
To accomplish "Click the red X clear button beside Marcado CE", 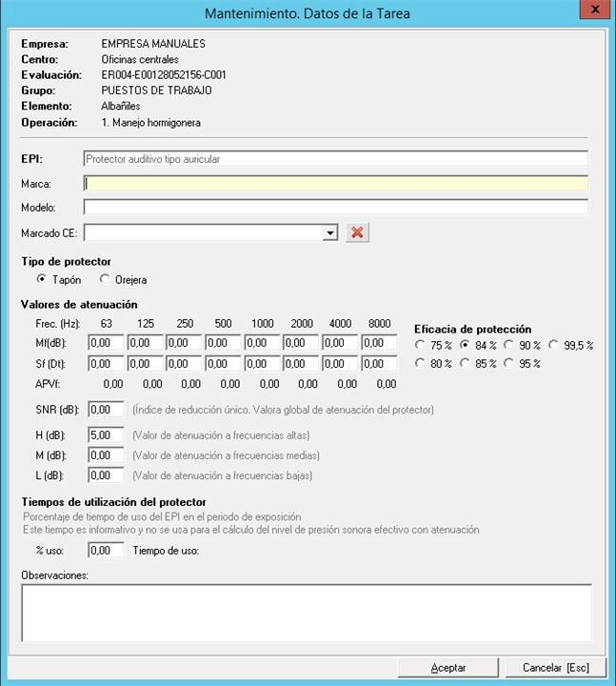I will 356,232.
